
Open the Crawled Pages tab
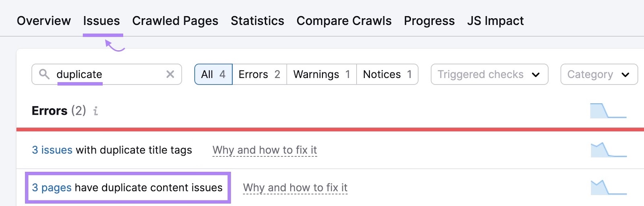(175, 21)
